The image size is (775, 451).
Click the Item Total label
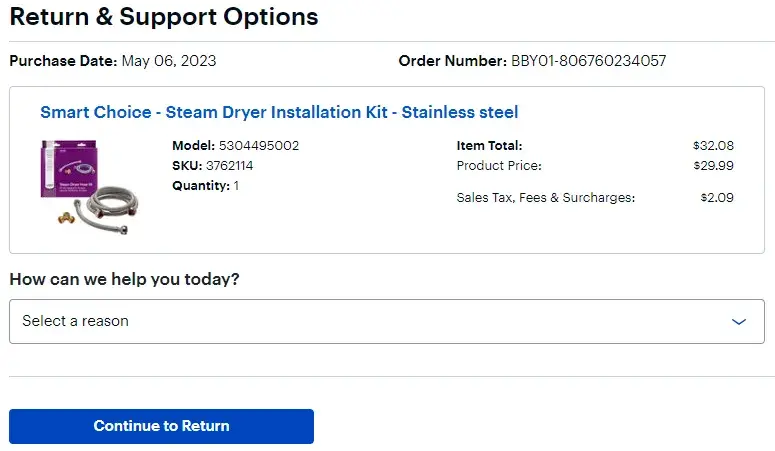pos(489,146)
